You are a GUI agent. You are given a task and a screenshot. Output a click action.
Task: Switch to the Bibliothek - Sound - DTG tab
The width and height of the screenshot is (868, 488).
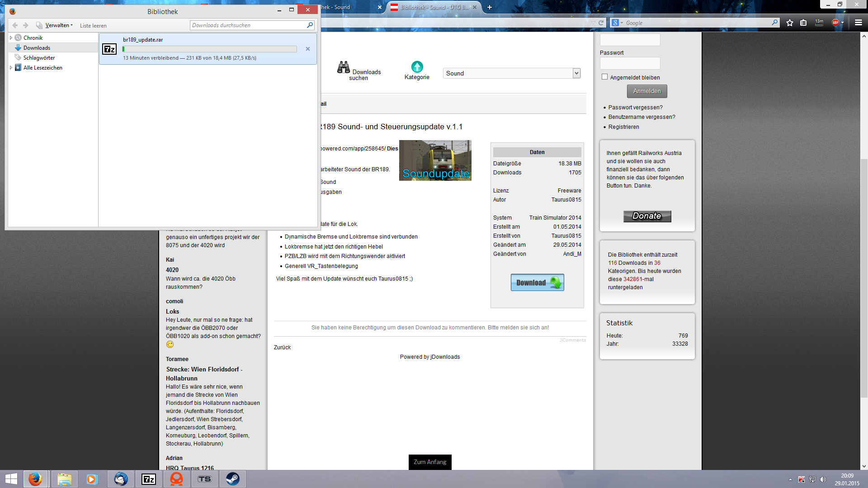(433, 7)
